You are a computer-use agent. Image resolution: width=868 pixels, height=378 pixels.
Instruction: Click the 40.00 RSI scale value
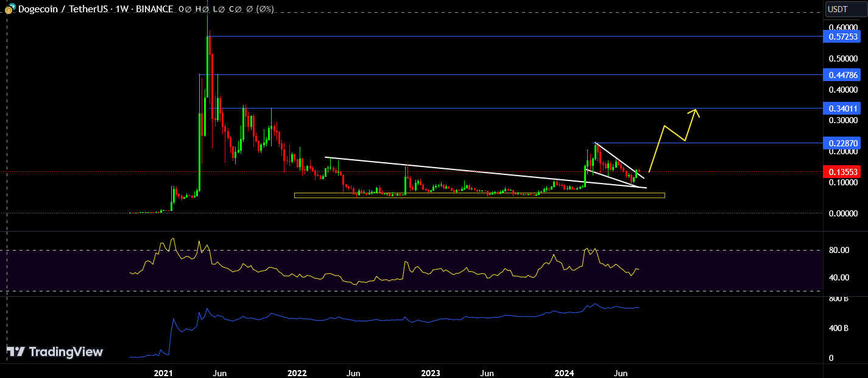839,277
